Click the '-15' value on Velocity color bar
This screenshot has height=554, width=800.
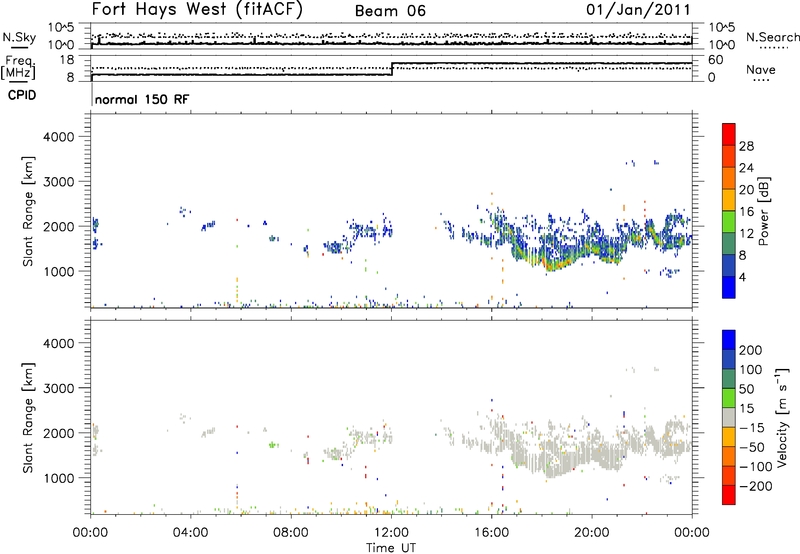(x=752, y=428)
